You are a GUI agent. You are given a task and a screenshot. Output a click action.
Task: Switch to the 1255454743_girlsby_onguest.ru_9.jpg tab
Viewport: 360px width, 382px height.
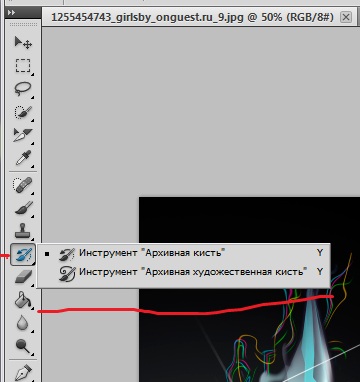[x=192, y=17]
